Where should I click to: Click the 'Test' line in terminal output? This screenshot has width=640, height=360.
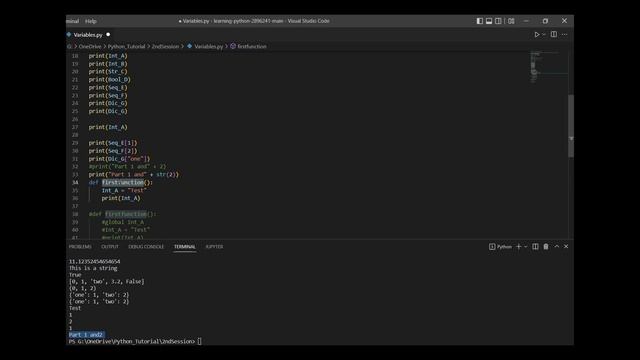[75, 308]
